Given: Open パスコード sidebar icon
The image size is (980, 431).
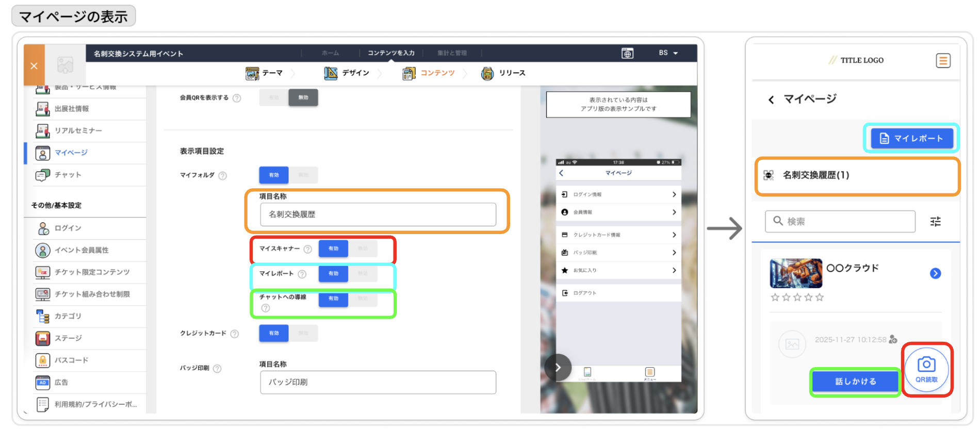Looking at the screenshot, I should (43, 360).
